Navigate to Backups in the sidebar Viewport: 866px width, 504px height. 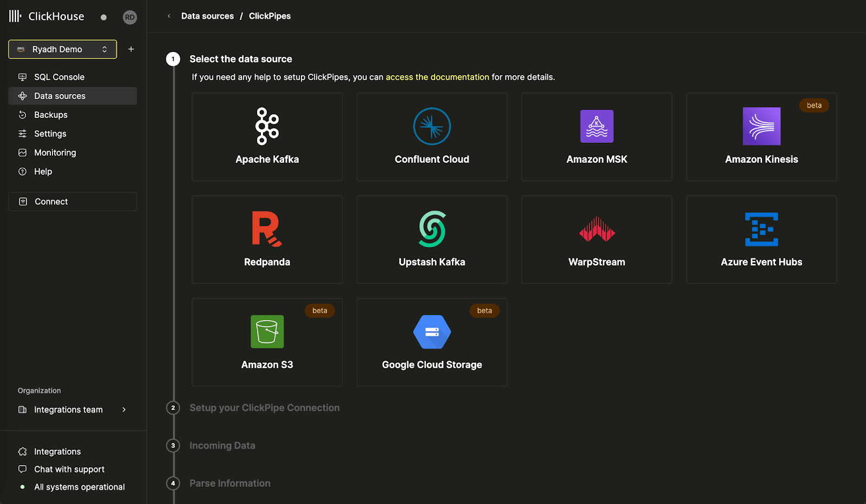(x=50, y=115)
